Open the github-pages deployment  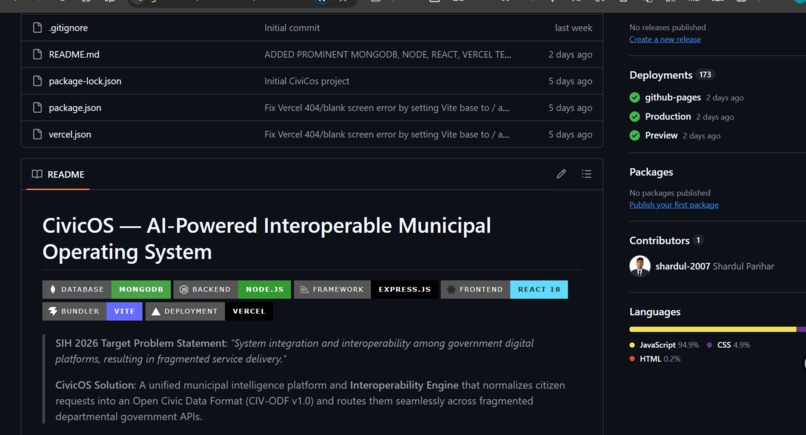pos(672,98)
